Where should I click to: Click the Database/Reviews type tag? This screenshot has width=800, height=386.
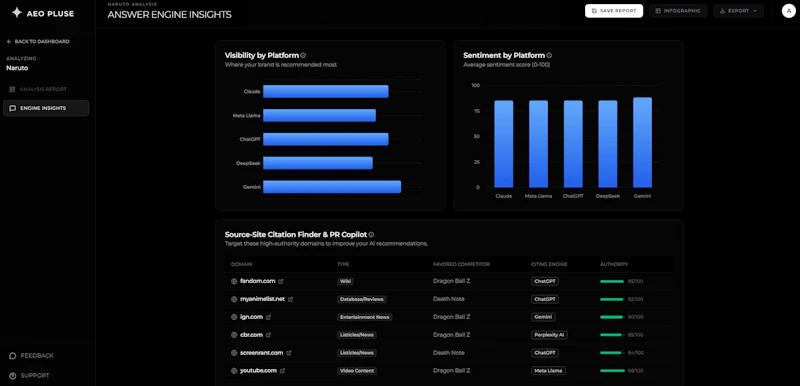[x=361, y=299]
